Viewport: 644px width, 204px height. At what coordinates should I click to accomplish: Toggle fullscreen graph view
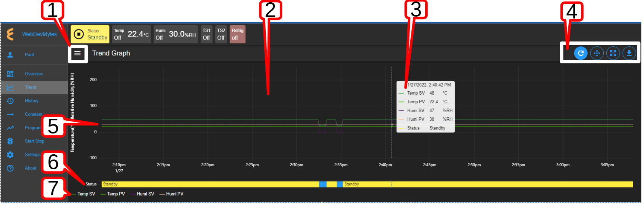(613, 53)
